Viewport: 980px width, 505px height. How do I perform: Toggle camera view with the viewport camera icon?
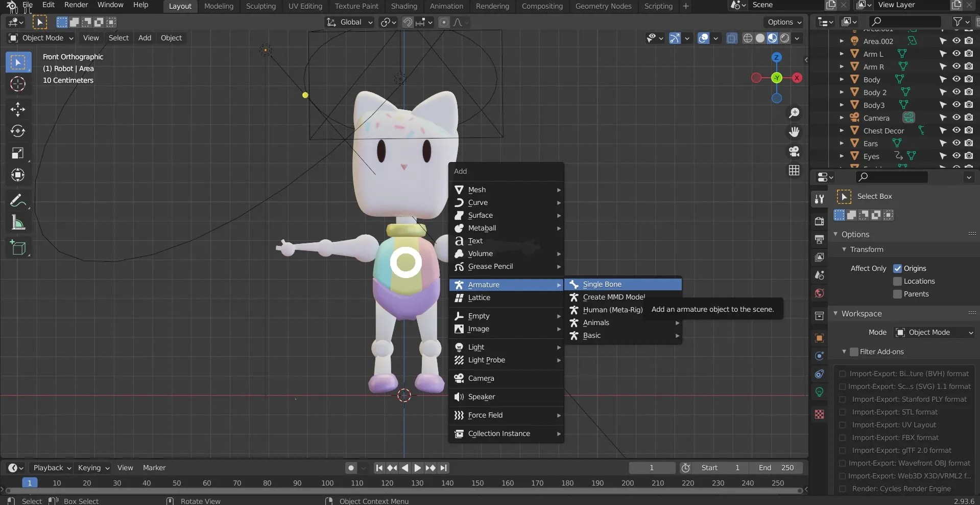click(794, 151)
